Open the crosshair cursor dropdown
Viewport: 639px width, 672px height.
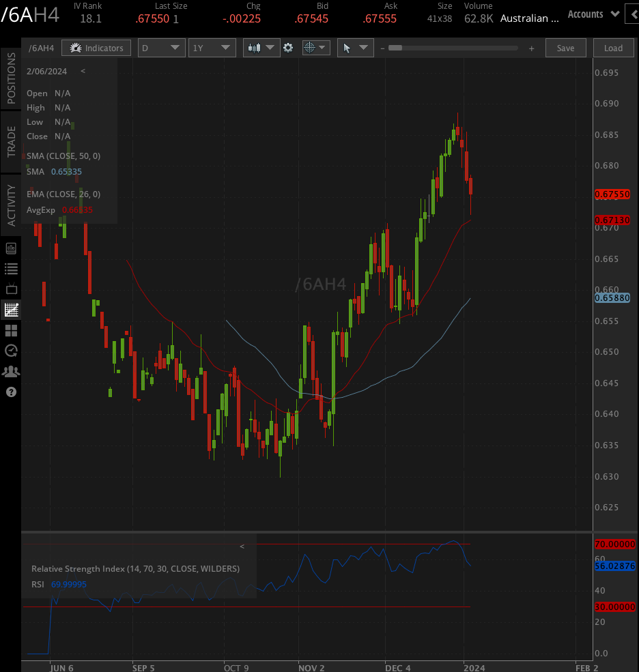coord(316,48)
